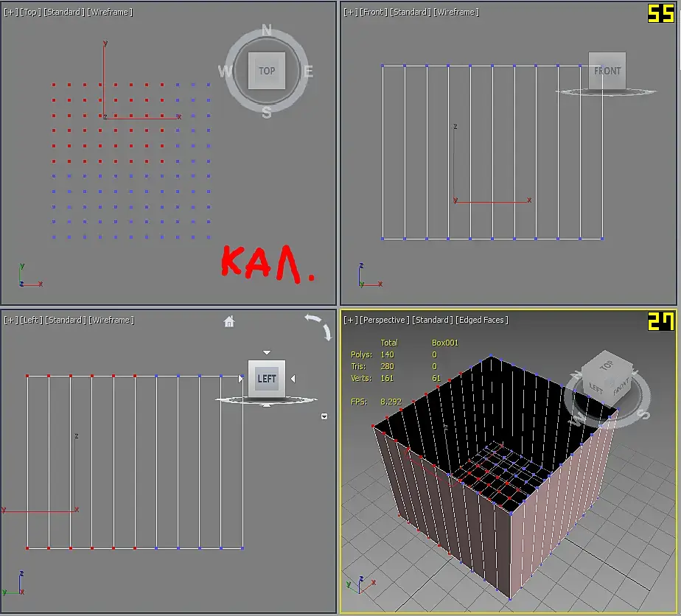This screenshot has height=616, width=681.
Task: Open [Standard] menu in Top viewport
Action: click(64, 12)
